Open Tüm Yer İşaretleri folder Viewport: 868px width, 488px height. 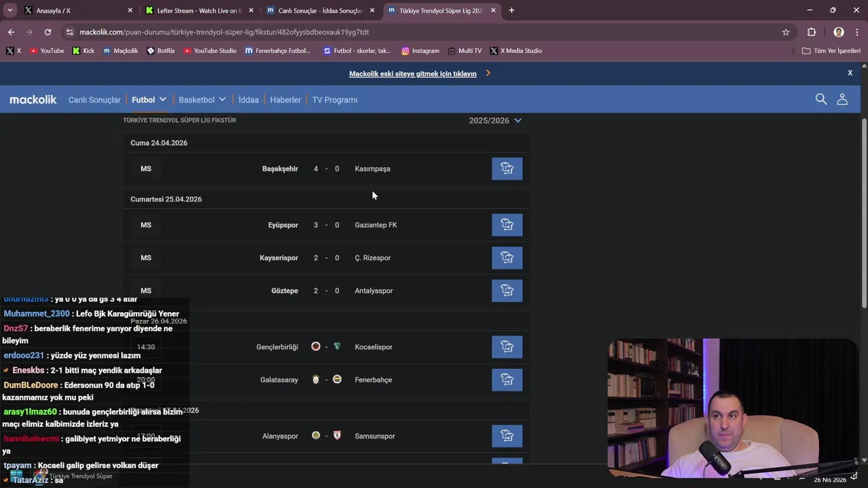tap(831, 51)
